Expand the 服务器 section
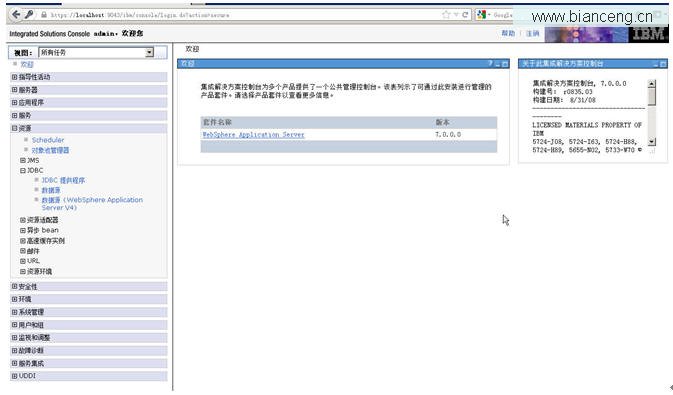This screenshot has height=395, width=673. click(x=15, y=90)
